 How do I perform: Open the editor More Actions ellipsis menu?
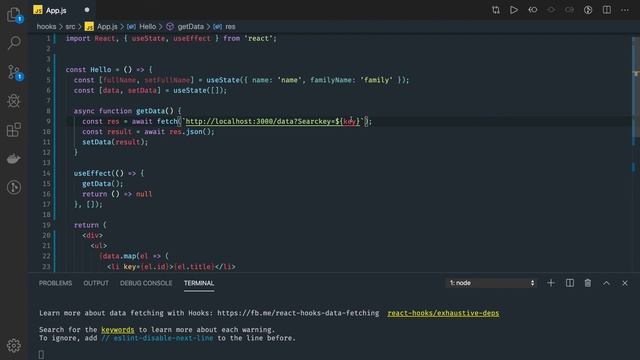[625, 10]
